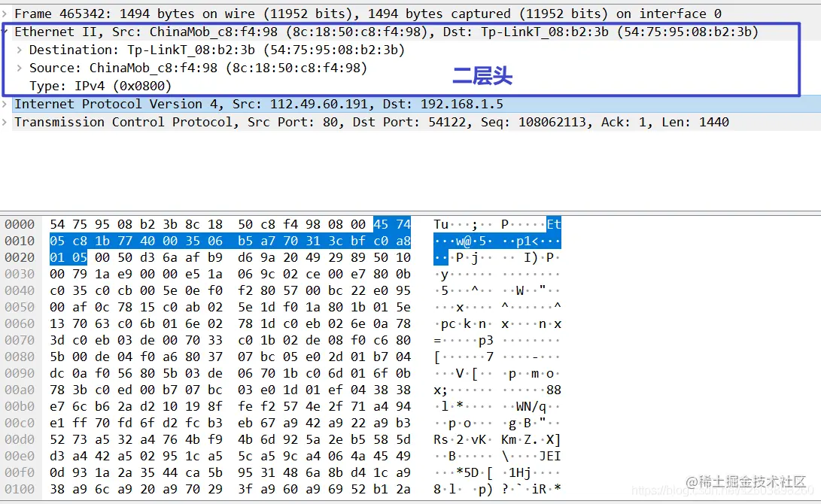Viewport: 821px width, 504px height.
Task: Expand the Frame 465342 tree row
Action: click(x=5, y=14)
